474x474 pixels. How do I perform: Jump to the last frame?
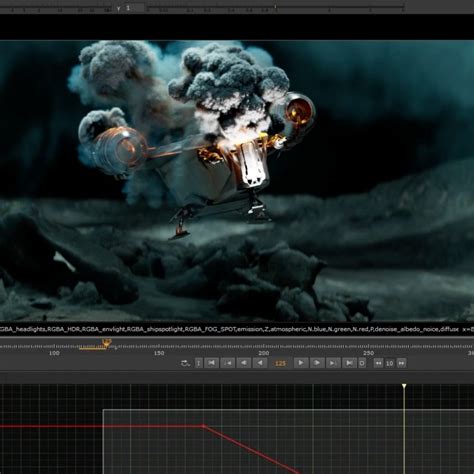click(x=349, y=363)
